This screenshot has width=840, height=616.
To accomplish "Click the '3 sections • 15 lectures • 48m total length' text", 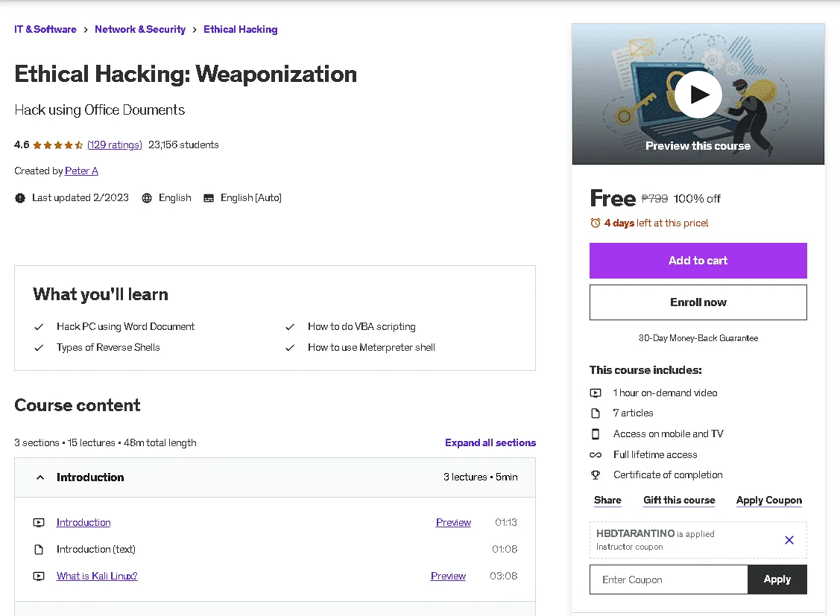I will [x=106, y=442].
